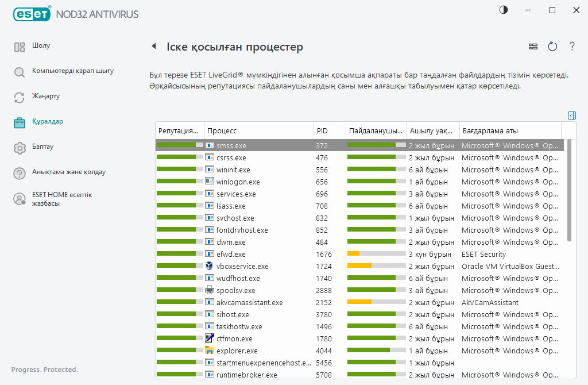Toggle the details side panel icon
The image size is (588, 385).
571,115
